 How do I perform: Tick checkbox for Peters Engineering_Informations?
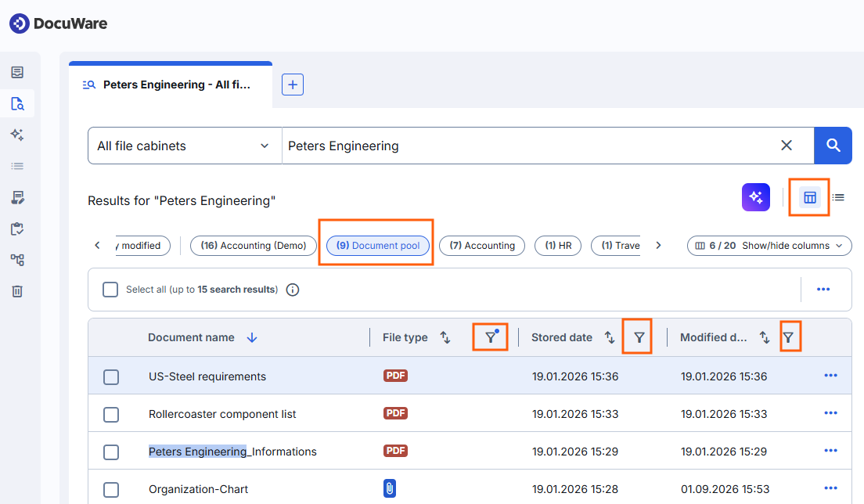point(111,452)
